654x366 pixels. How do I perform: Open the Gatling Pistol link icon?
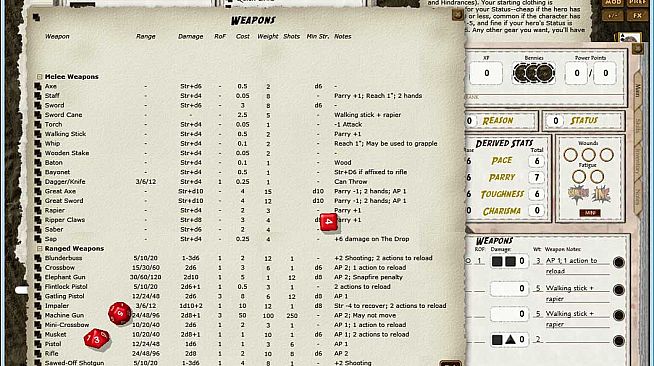pos(38,296)
